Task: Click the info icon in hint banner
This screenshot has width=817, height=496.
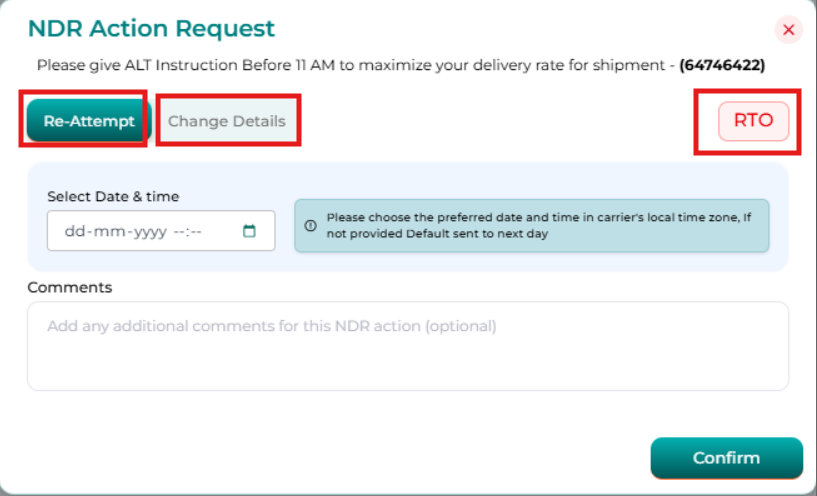Action: point(310,225)
